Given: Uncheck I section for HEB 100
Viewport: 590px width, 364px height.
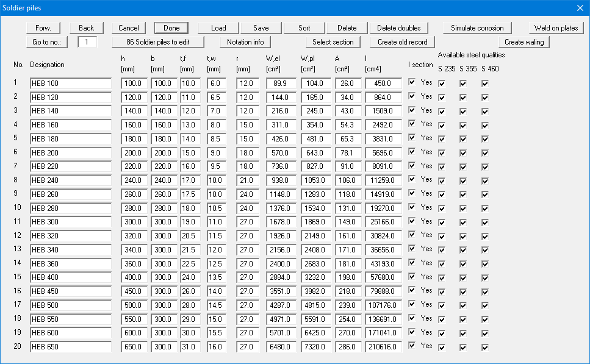Looking at the screenshot, I should coord(412,82).
